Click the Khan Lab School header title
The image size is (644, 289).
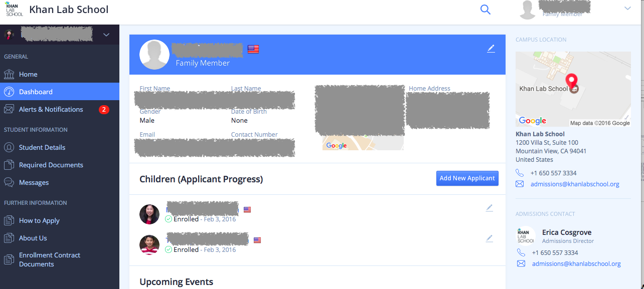69,10
